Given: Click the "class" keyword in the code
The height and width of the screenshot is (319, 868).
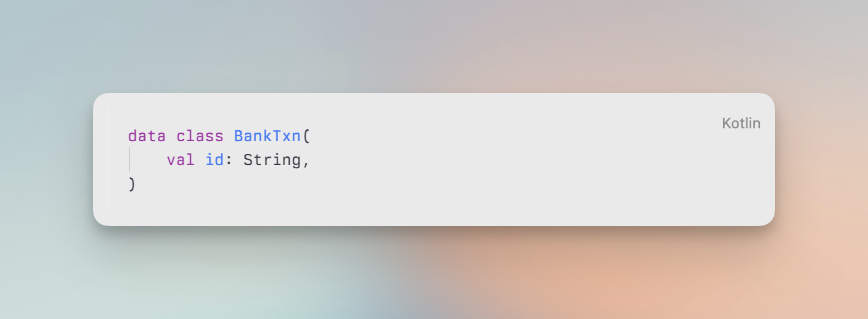Looking at the screenshot, I should tap(200, 136).
